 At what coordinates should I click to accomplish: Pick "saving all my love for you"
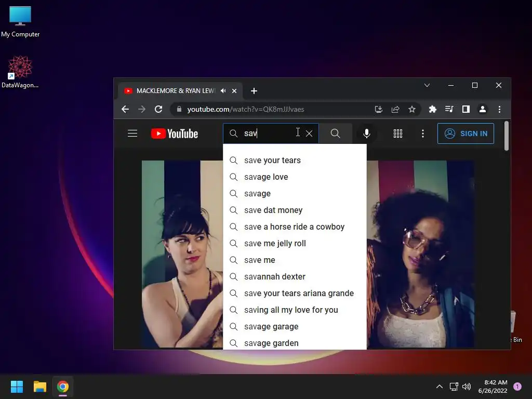pyautogui.click(x=295, y=310)
